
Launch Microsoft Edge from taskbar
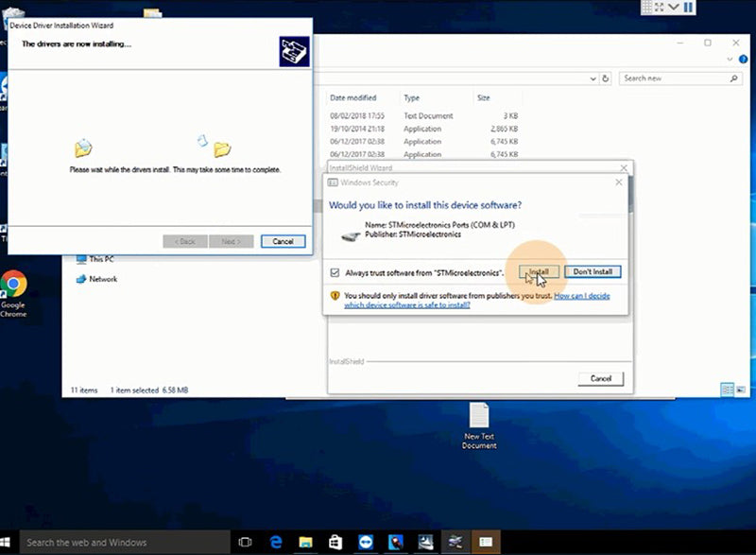(x=276, y=543)
